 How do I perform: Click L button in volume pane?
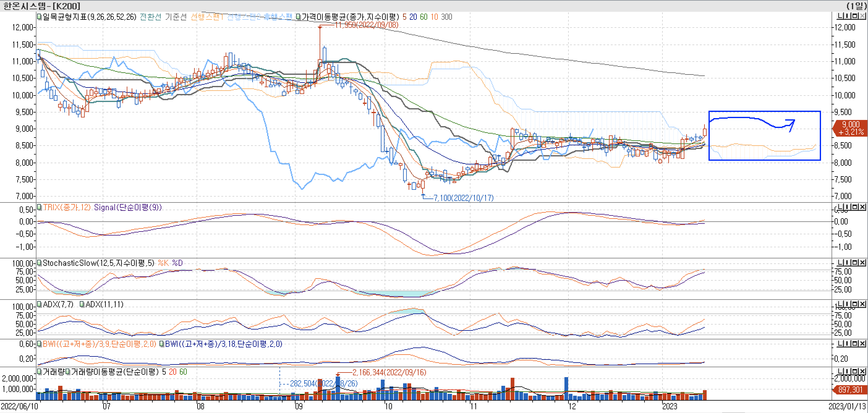coord(841,371)
